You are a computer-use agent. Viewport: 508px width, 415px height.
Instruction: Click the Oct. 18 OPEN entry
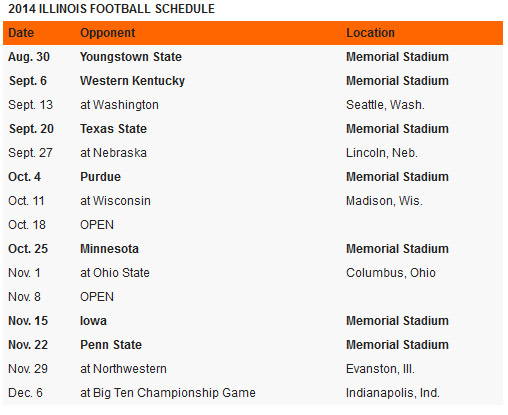coord(97,225)
